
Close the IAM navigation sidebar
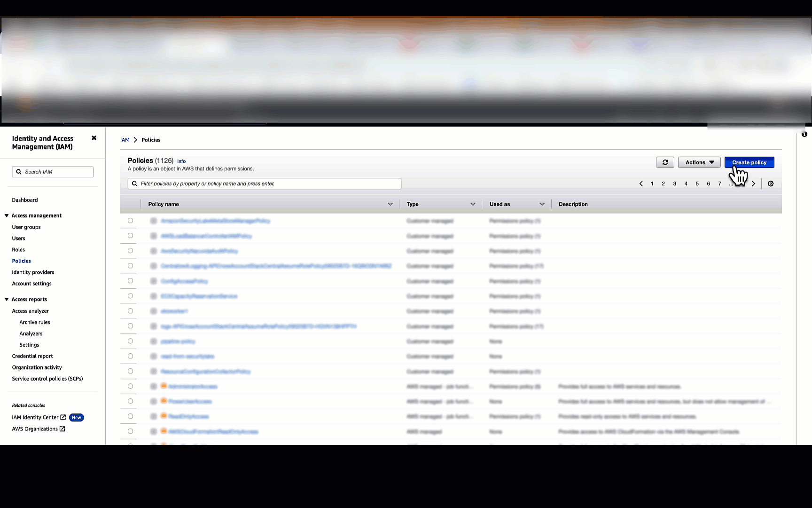[94, 138]
